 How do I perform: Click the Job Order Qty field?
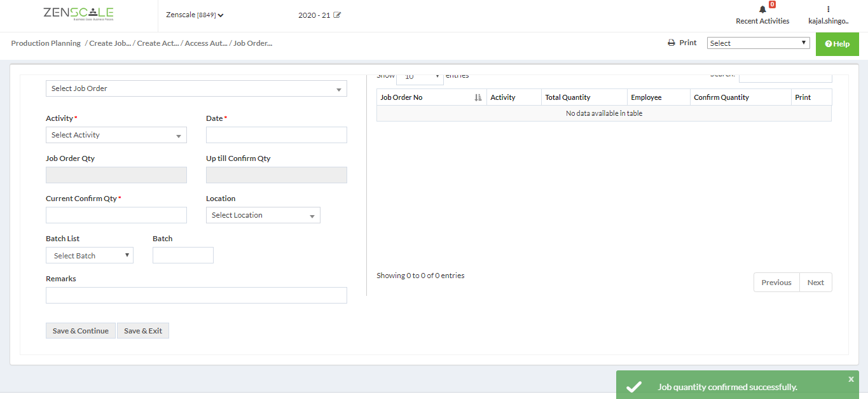coord(116,175)
